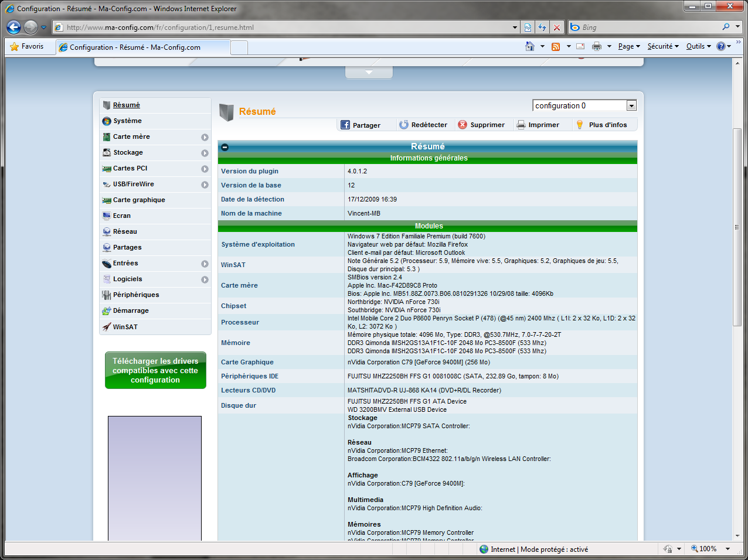Open the Page menu
748x560 pixels.
629,46
